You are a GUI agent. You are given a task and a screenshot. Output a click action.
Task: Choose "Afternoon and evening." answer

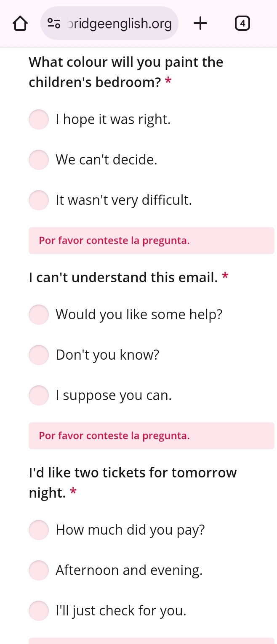pos(39,570)
